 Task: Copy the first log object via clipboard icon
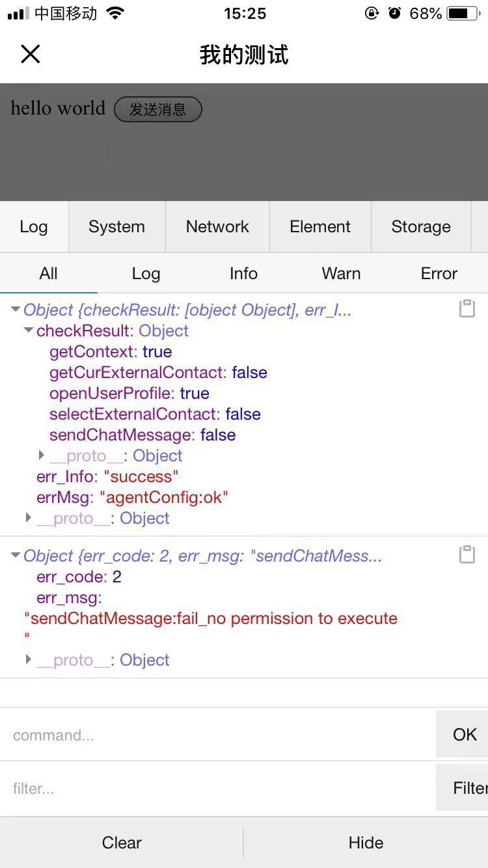click(467, 308)
